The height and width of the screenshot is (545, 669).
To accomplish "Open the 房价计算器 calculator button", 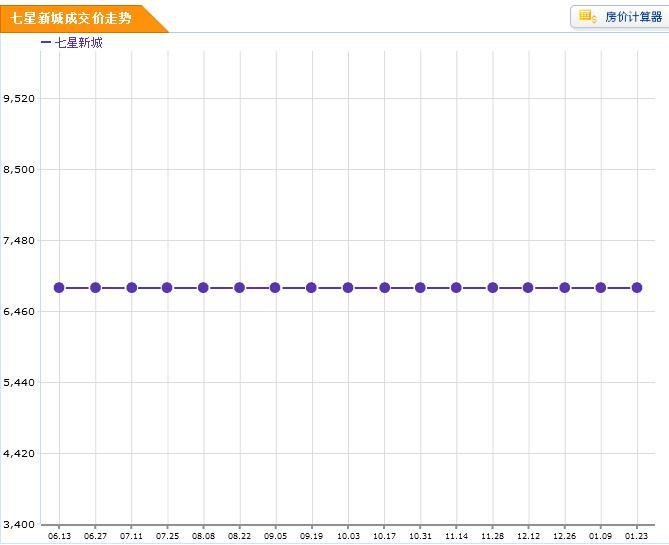I will (620, 17).
